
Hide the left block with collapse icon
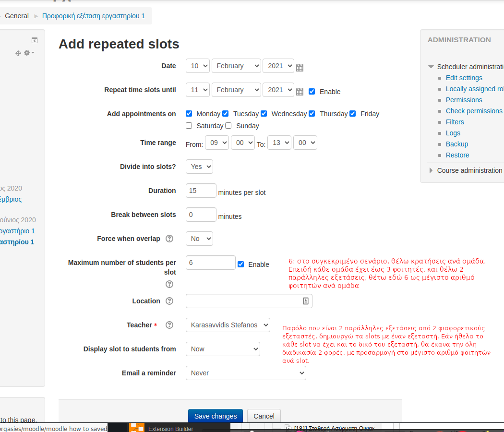click(x=35, y=40)
